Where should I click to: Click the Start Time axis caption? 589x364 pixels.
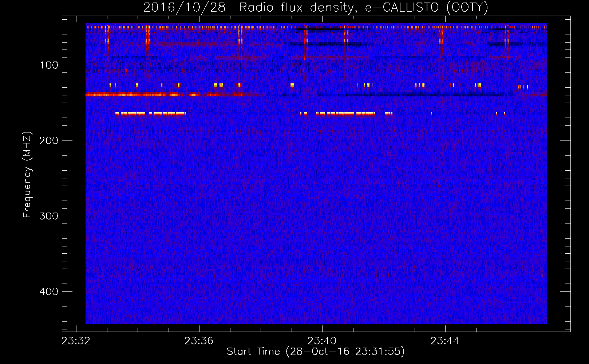pyautogui.click(x=316, y=351)
